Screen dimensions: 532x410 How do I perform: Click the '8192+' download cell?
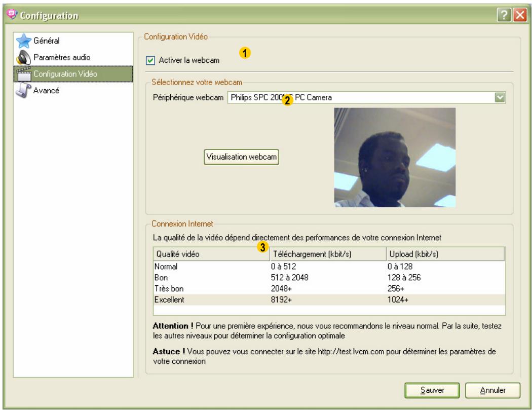[281, 300]
